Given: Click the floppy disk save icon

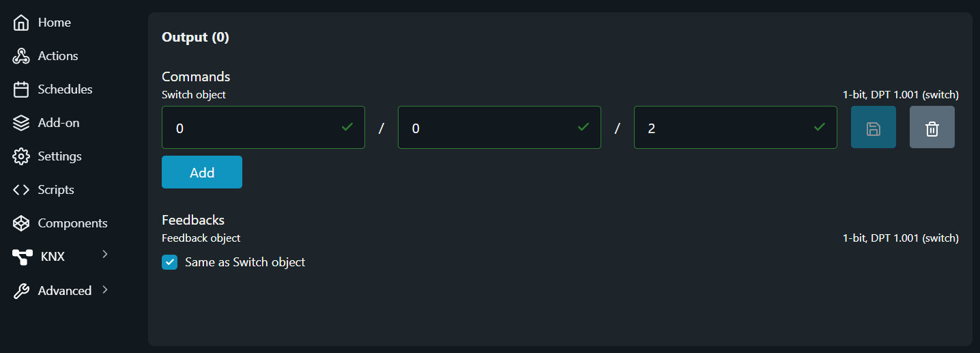Looking at the screenshot, I should pos(873,128).
